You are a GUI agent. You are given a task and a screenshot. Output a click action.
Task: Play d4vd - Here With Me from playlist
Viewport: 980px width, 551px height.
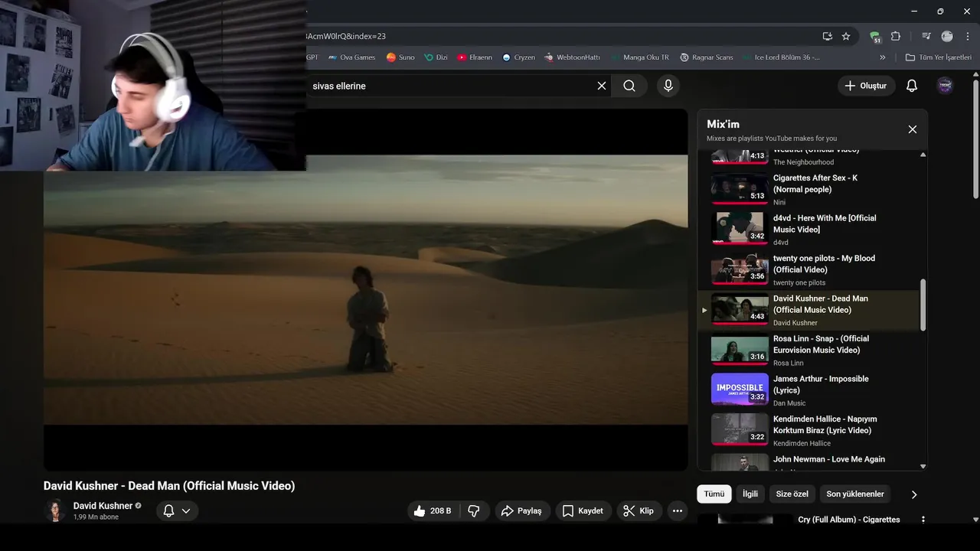coord(808,230)
